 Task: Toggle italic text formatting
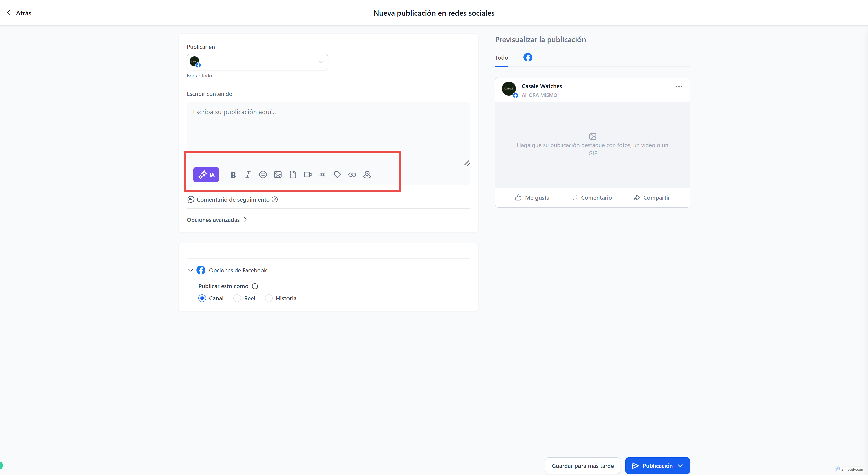click(x=248, y=175)
